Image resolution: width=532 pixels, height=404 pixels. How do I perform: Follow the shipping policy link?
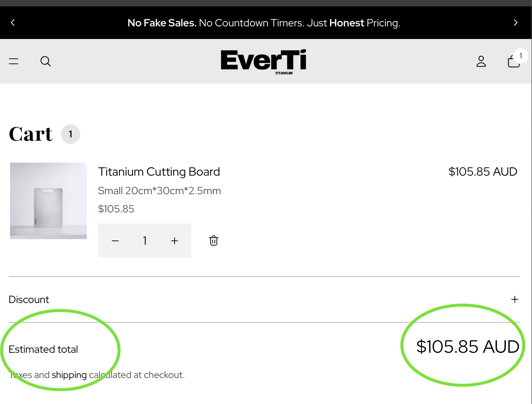click(x=69, y=375)
